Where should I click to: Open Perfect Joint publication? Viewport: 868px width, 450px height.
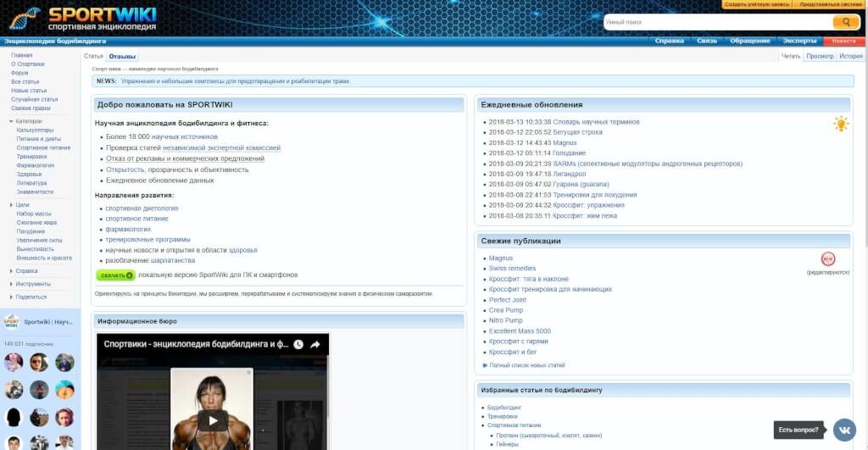pos(507,300)
